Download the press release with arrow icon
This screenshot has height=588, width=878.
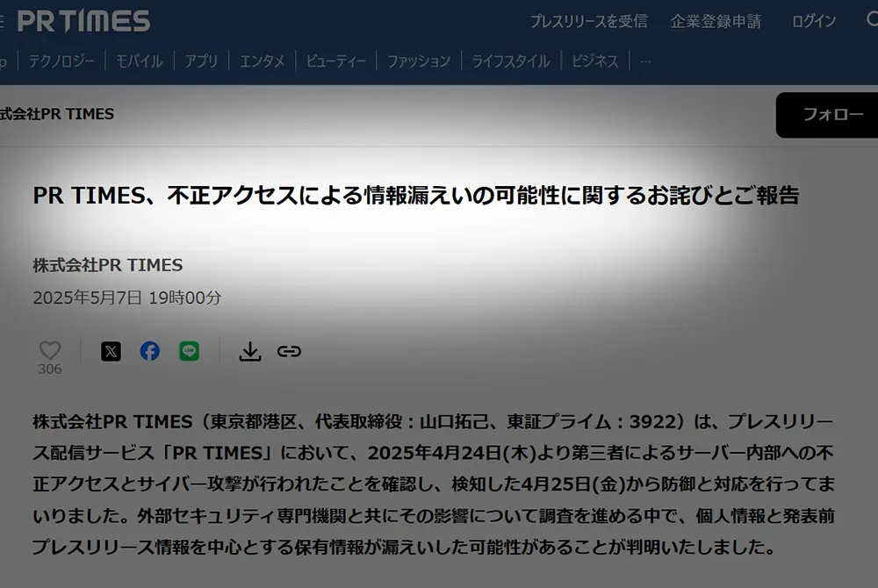(x=249, y=352)
